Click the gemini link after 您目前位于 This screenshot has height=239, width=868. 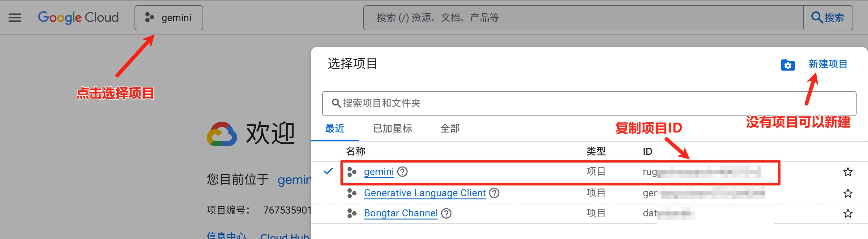click(294, 180)
